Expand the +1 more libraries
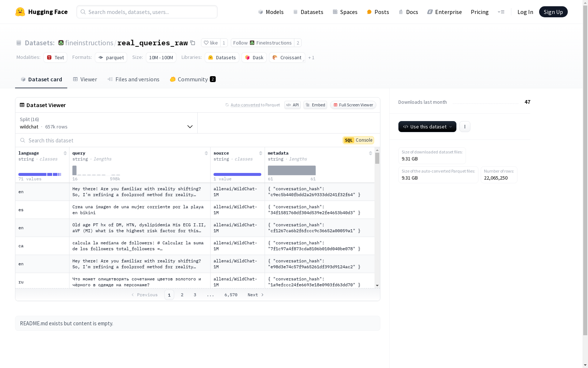588x368 pixels. [x=311, y=57]
